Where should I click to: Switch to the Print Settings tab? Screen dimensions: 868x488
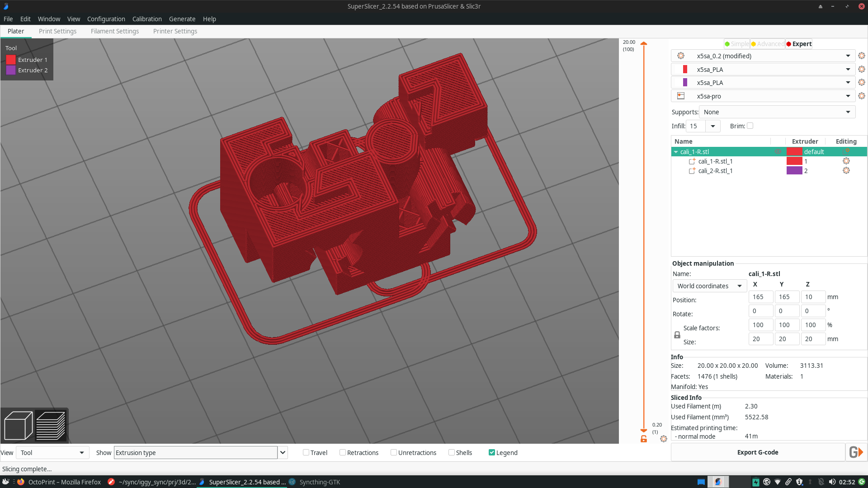[x=57, y=31]
